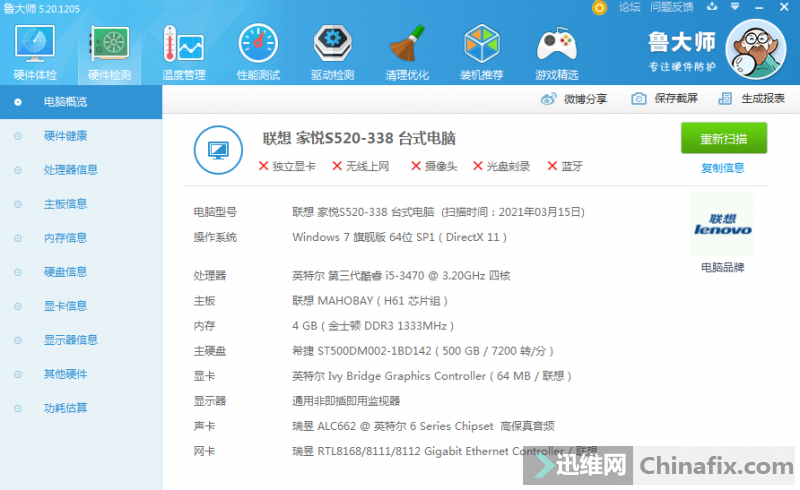Click 保存截屏 camera button
Viewport: 800px width, 490px height.
pyautogui.click(x=664, y=98)
